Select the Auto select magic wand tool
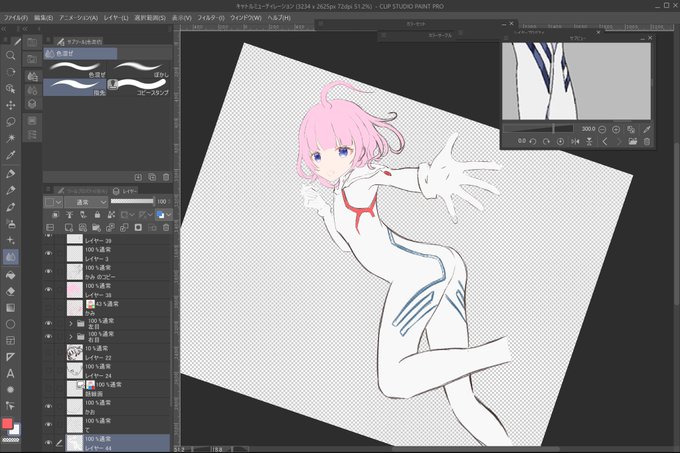 point(10,138)
